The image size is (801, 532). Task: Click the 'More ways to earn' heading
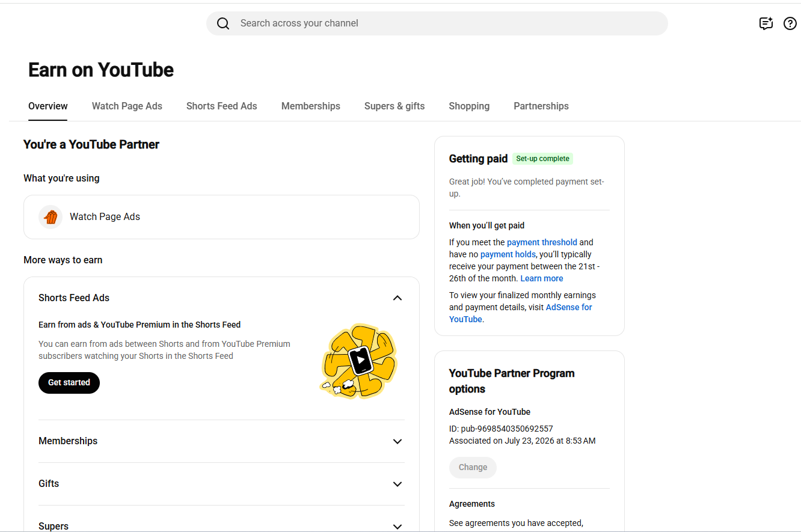click(63, 260)
